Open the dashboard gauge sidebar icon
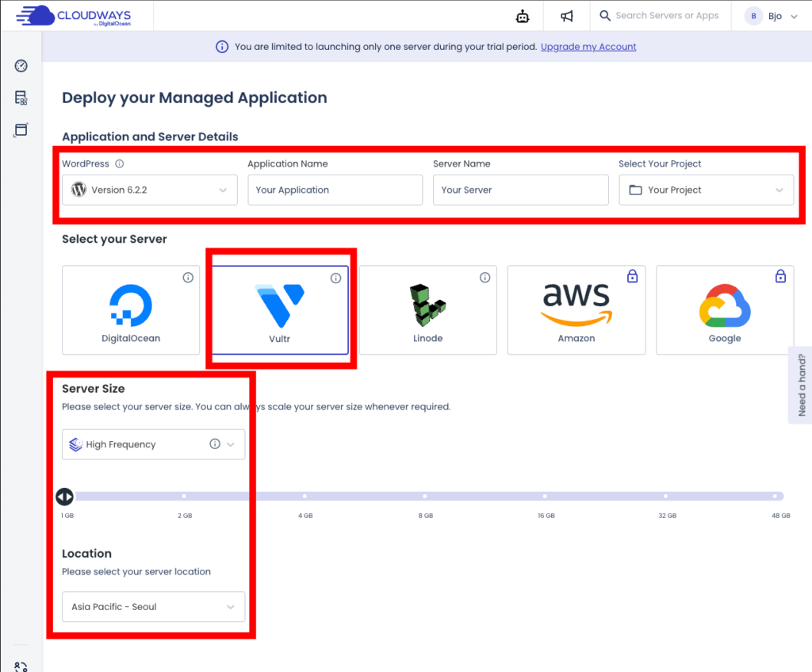This screenshot has width=812, height=672. coord(21,66)
